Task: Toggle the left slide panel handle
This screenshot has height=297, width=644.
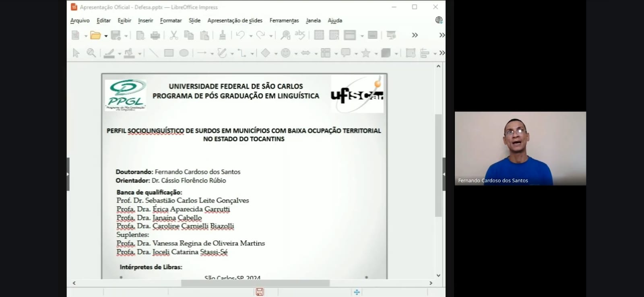Action: pos(68,174)
